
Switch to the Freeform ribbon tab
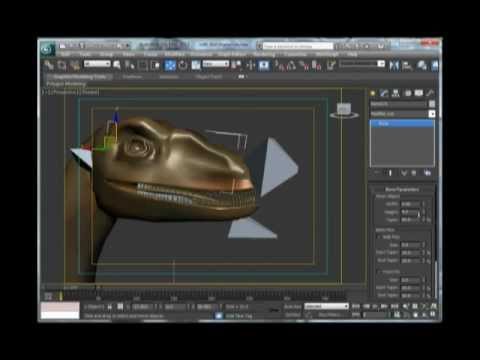(x=132, y=77)
